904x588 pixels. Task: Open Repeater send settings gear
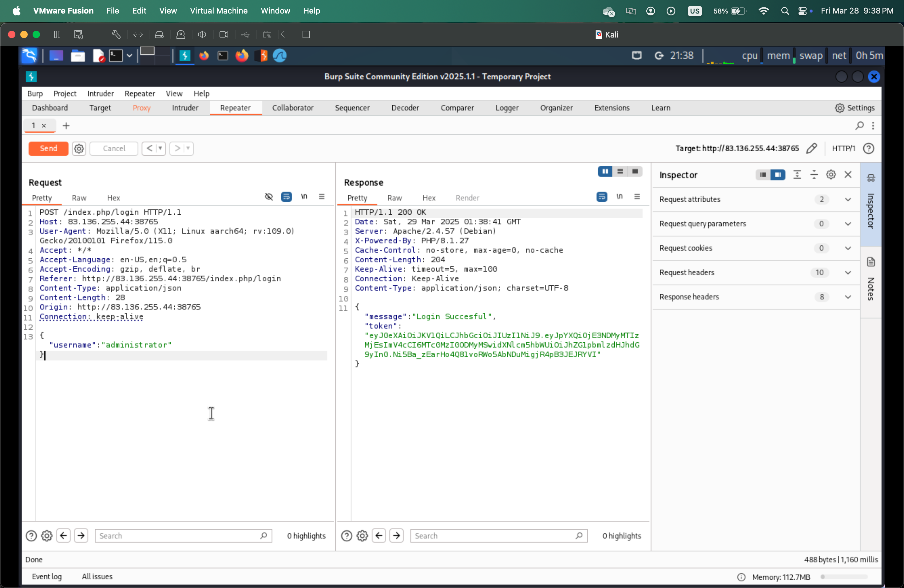[79, 149]
